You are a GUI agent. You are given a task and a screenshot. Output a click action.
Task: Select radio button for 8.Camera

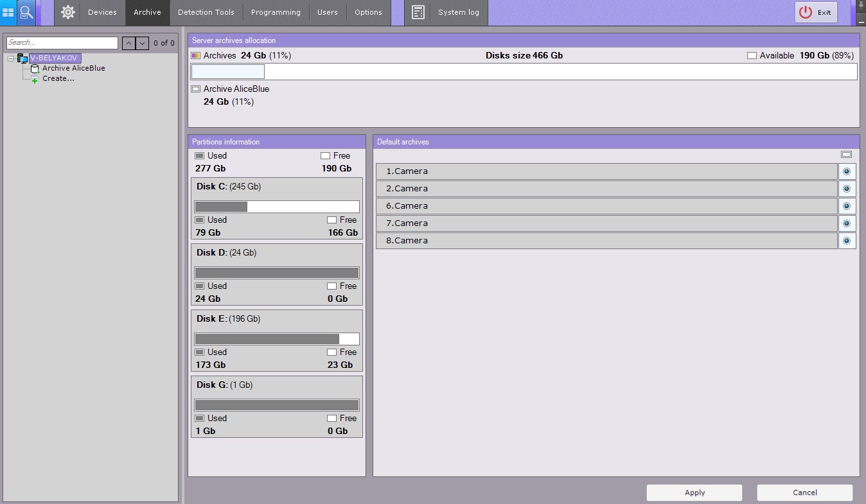[x=847, y=241]
